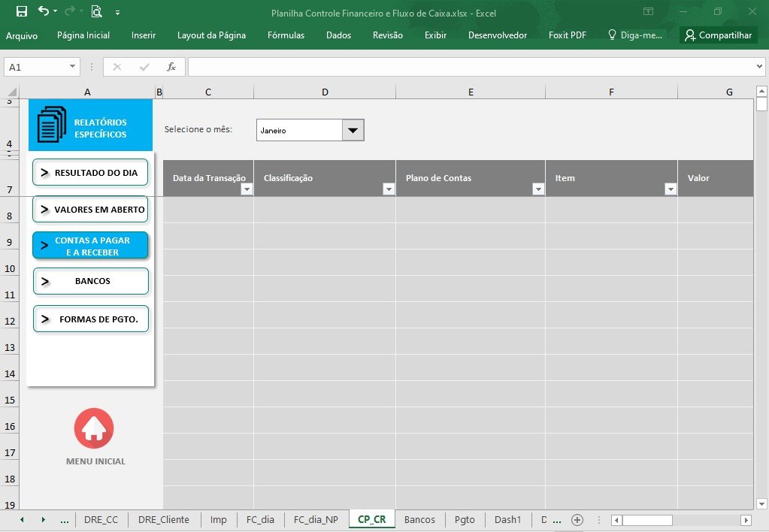Click the red Menu Inicial home icon
The image size is (769, 532).
94,428
